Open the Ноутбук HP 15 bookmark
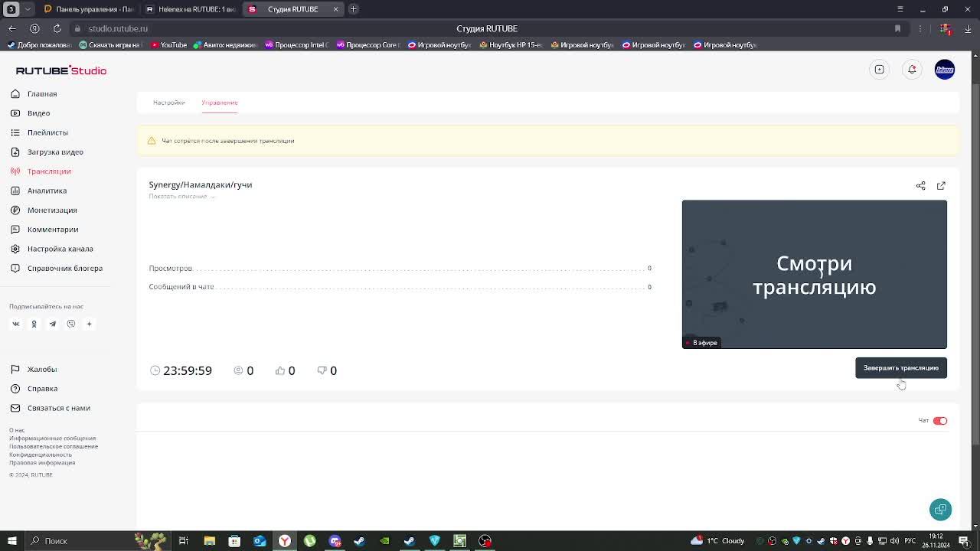This screenshot has width=980, height=551. [511, 45]
